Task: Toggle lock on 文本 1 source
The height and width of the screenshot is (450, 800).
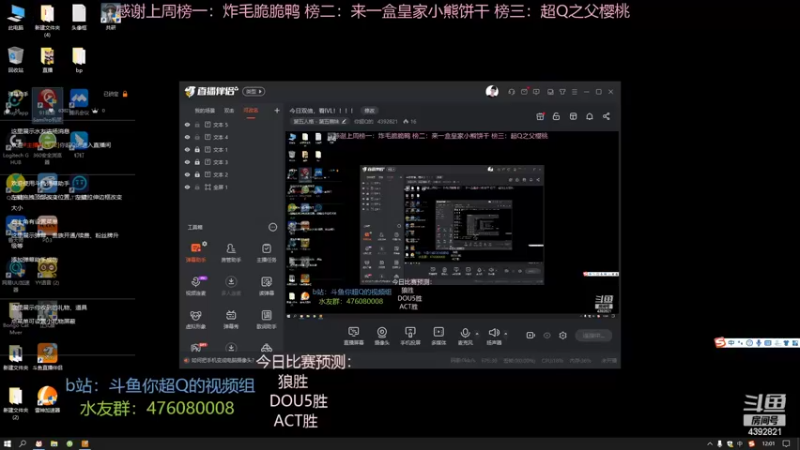Action: pyautogui.click(x=197, y=149)
